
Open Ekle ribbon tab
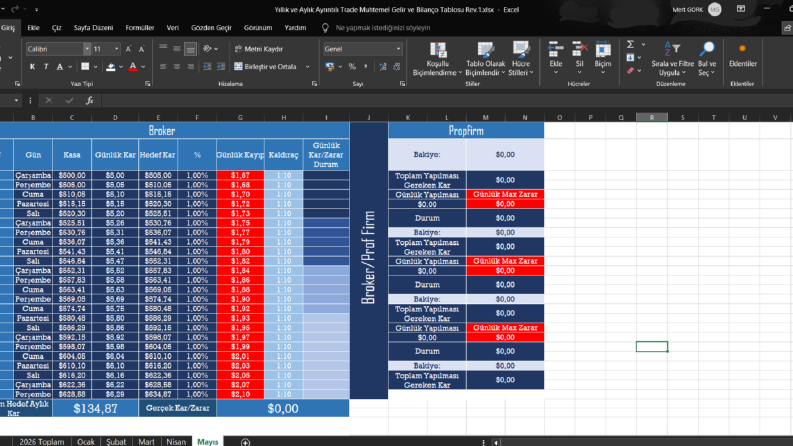[x=33, y=28]
